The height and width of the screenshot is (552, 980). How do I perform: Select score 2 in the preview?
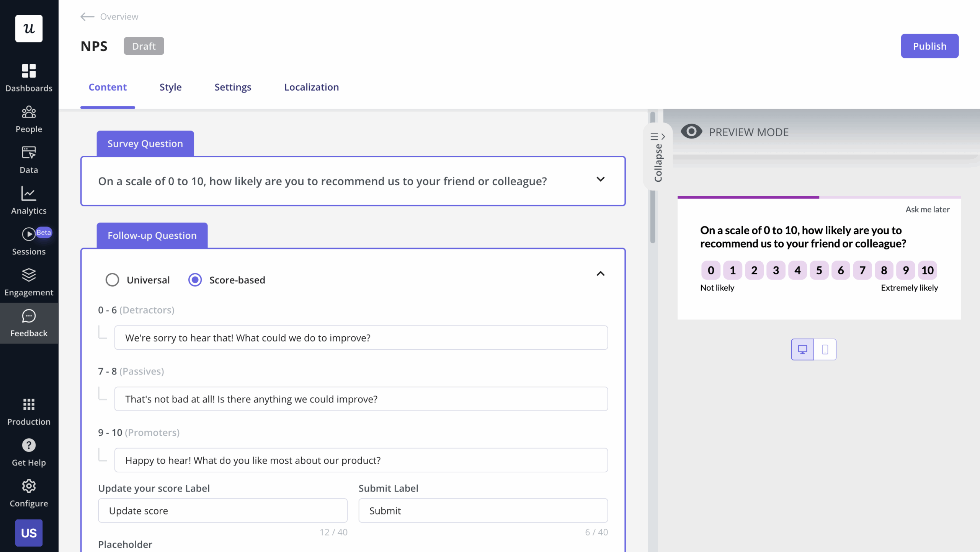(754, 270)
